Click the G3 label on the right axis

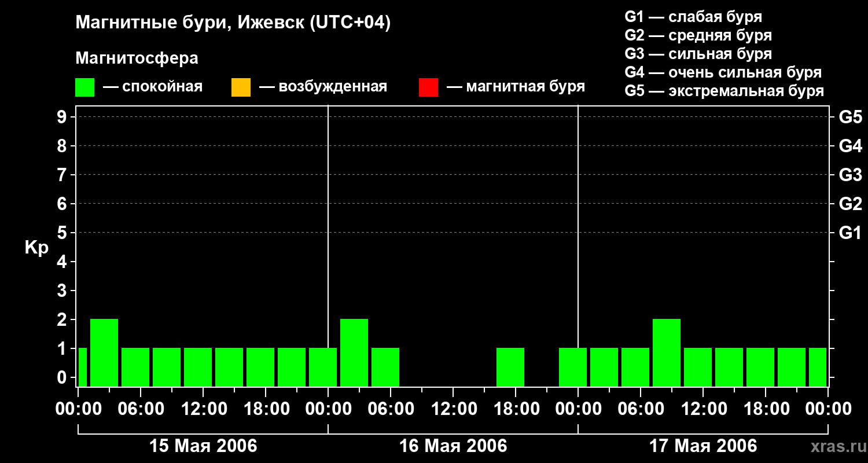pos(850,175)
